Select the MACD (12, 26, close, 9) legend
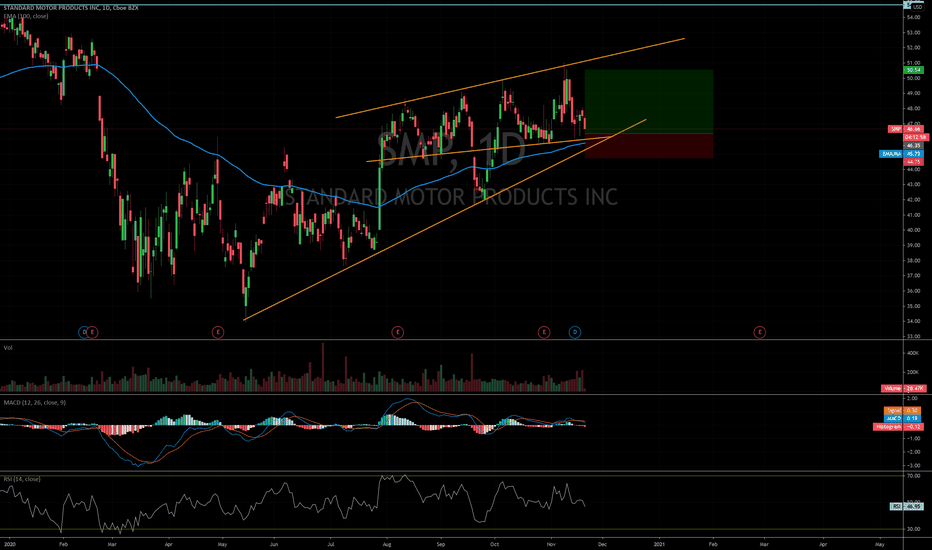This screenshot has height=550, width=932. click(34, 403)
